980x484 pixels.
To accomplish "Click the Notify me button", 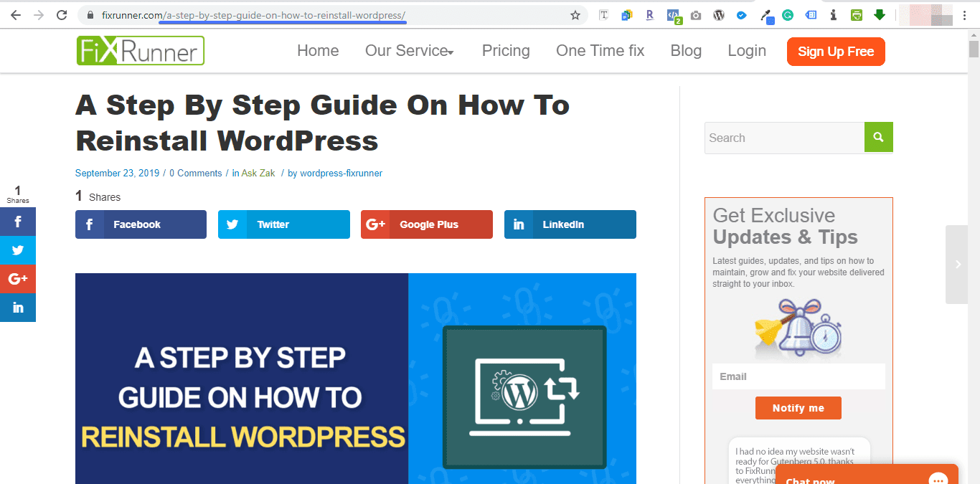I will (x=798, y=408).
